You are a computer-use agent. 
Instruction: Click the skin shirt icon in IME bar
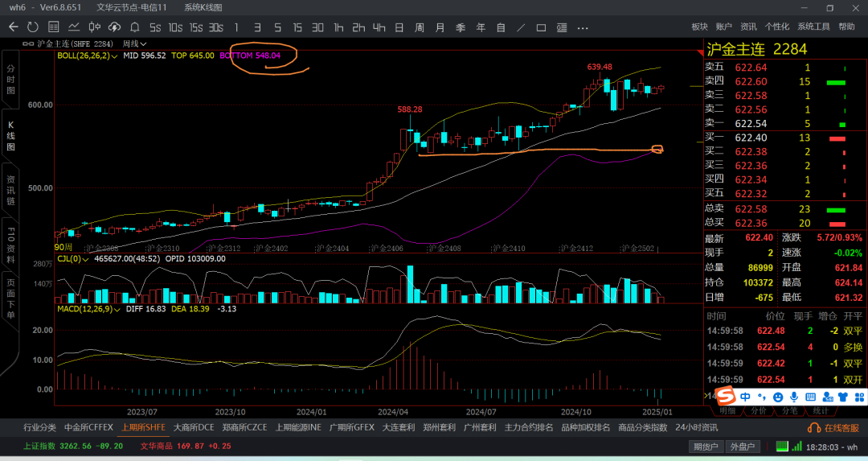tap(842, 397)
